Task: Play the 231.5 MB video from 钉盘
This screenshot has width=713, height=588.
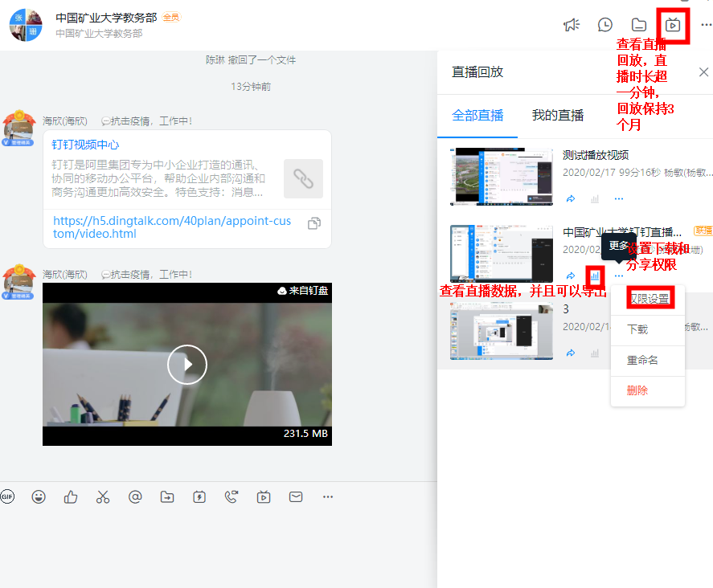Action: tap(186, 365)
